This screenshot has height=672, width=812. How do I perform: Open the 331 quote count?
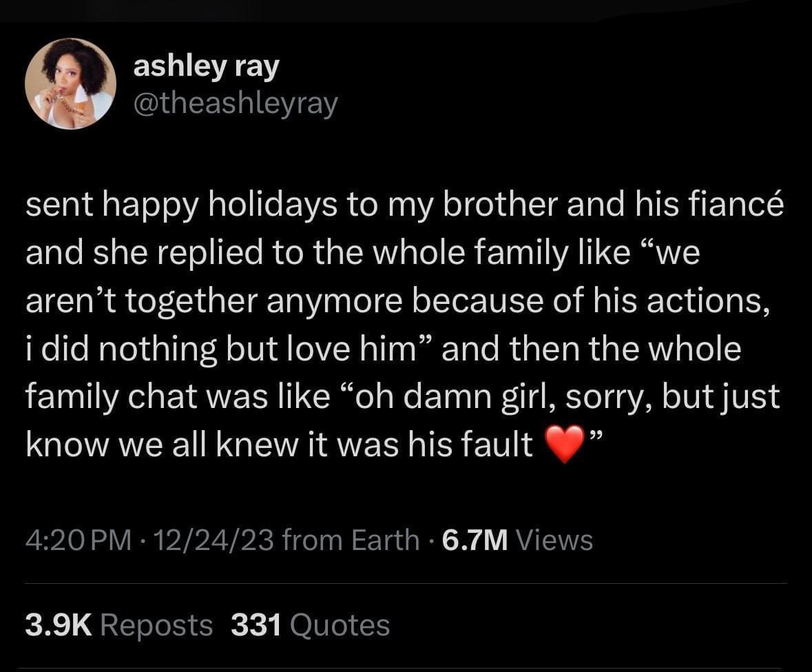(256, 625)
